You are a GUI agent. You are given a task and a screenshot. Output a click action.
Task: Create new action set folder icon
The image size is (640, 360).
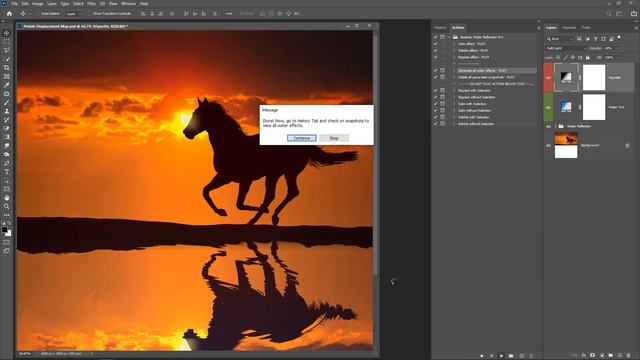[x=511, y=356]
